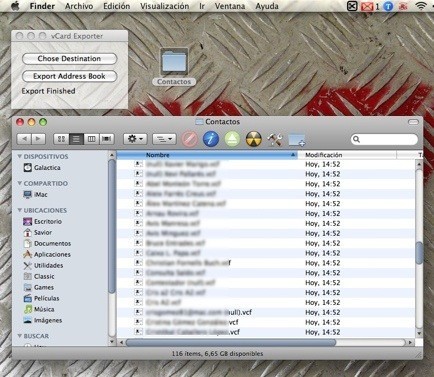Click the New Folder toolbar icon
The width and height of the screenshot is (434, 377).
point(297,140)
